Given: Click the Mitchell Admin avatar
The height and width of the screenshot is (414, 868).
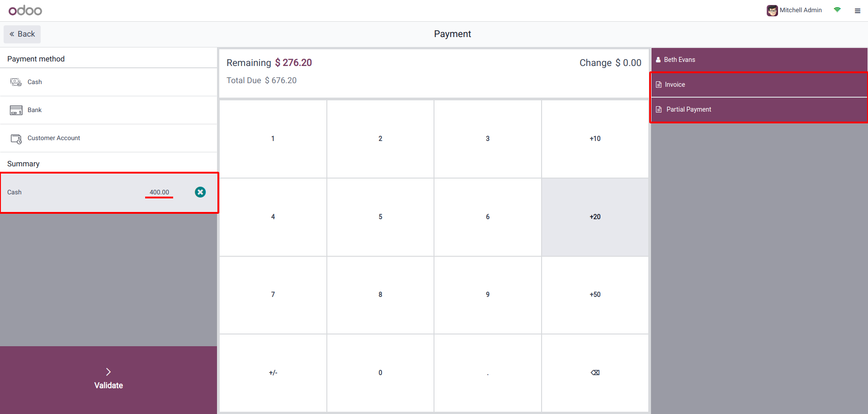Looking at the screenshot, I should [x=772, y=10].
